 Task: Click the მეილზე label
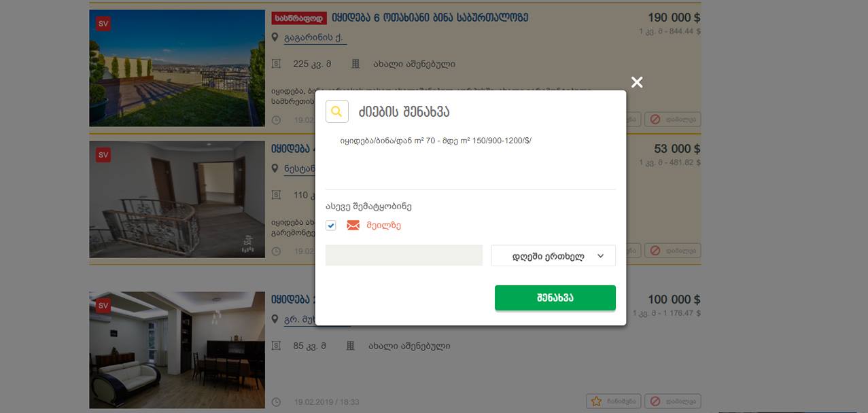[x=384, y=226]
